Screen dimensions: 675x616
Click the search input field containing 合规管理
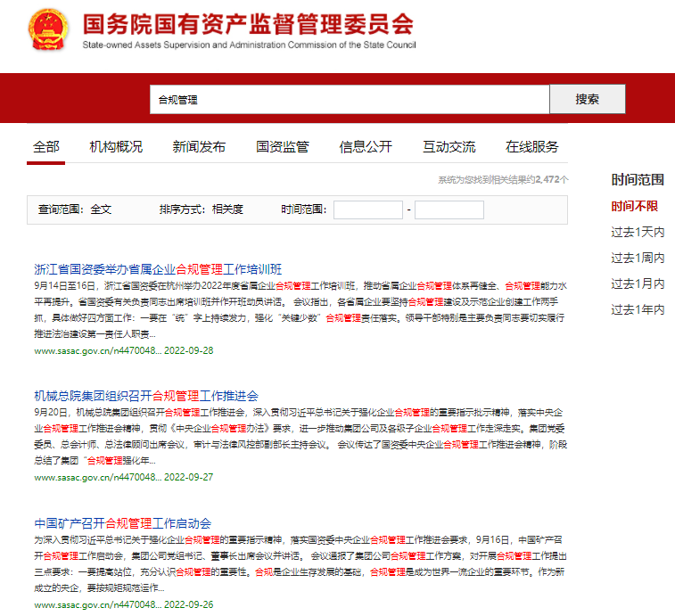click(x=349, y=100)
